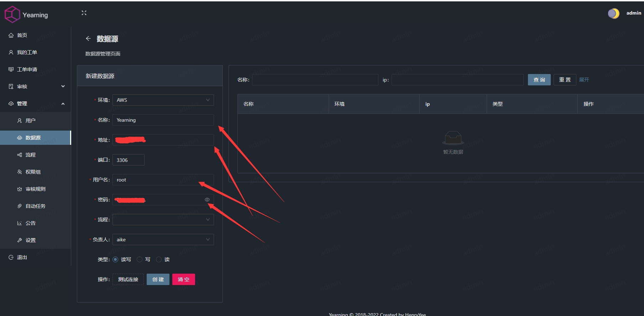Click the monitor icon beside 工单申请

11,69
